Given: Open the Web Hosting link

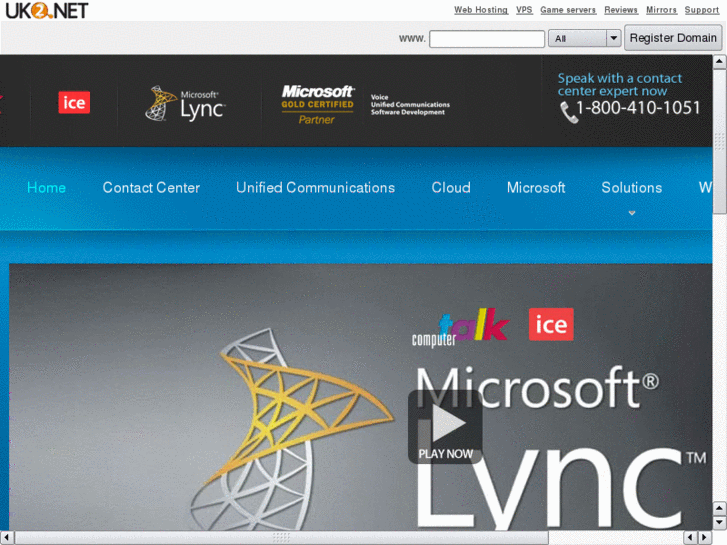Looking at the screenshot, I should coord(481,10).
